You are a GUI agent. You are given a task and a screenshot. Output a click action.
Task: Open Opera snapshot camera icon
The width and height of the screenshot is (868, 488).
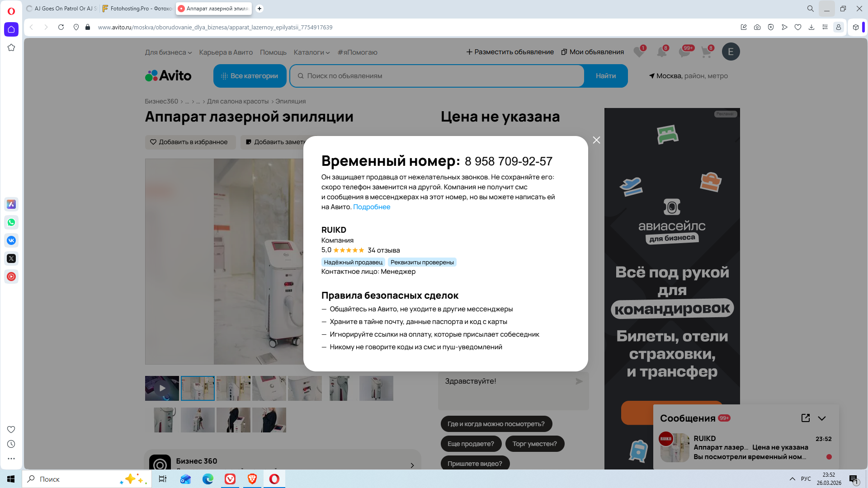click(x=757, y=27)
